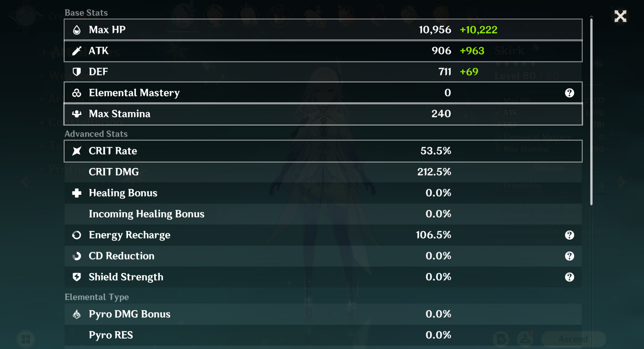
Task: Click the Max Stamina icon
Action: [x=77, y=114]
